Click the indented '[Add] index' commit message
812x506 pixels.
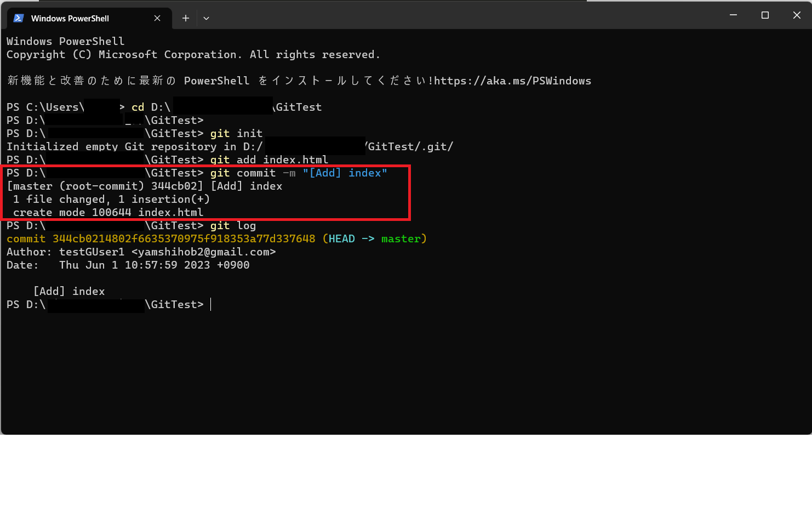pos(69,291)
